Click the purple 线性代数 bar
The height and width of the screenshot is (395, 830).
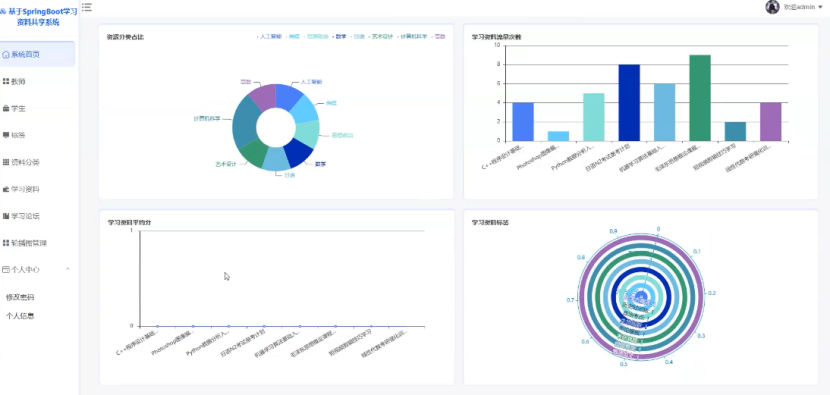(x=770, y=122)
